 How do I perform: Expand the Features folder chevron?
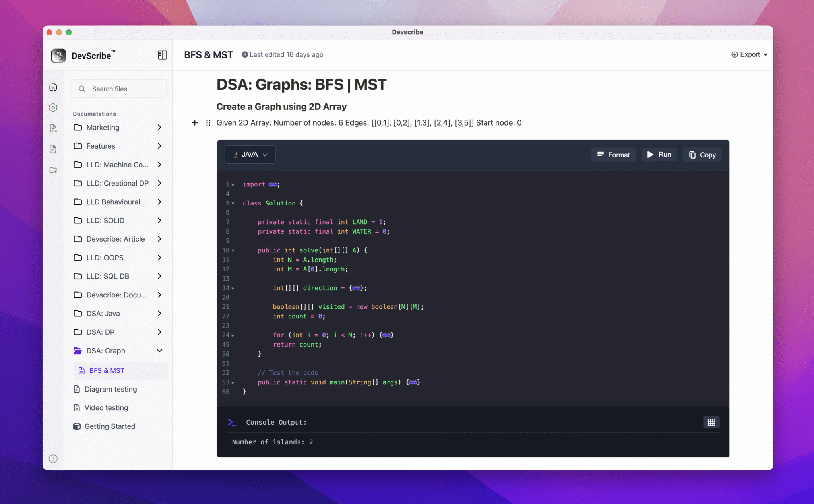coord(159,146)
